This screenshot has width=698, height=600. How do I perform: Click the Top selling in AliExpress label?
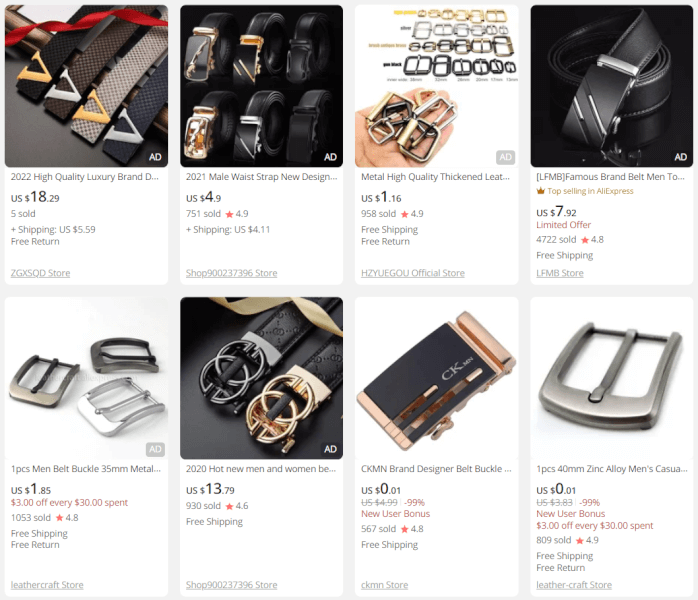[x=590, y=191]
